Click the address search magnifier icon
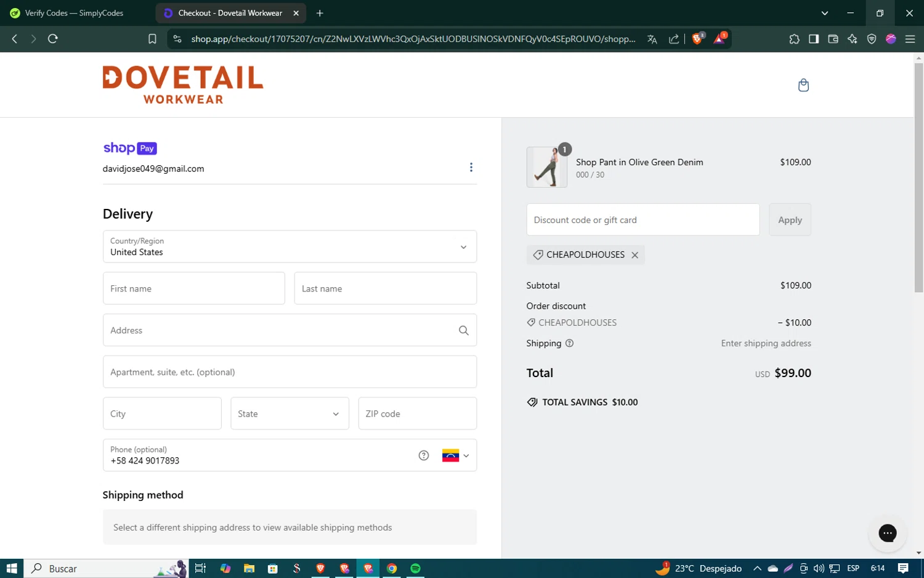 coord(464,330)
